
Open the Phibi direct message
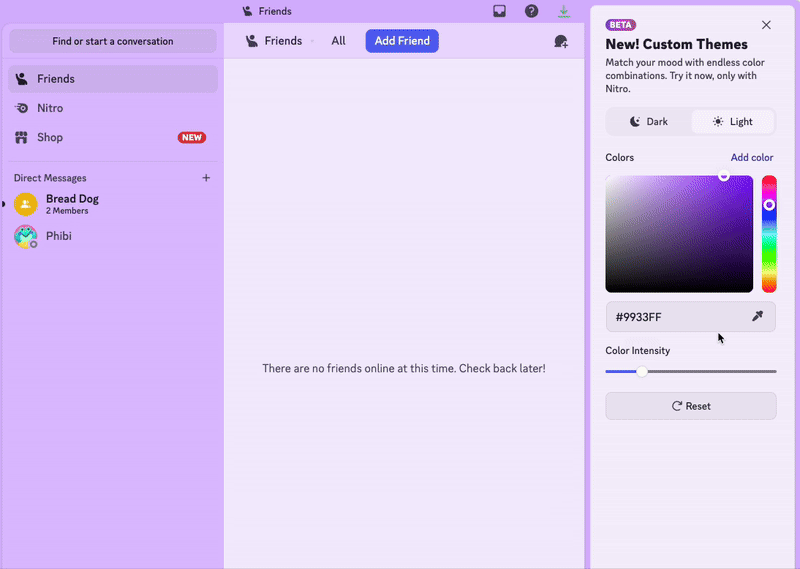(113, 236)
